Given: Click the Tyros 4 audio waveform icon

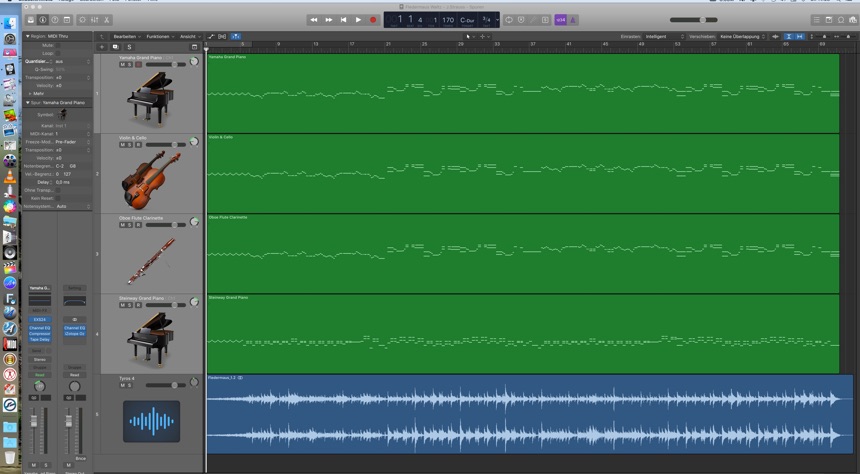Looking at the screenshot, I should 151,421.
